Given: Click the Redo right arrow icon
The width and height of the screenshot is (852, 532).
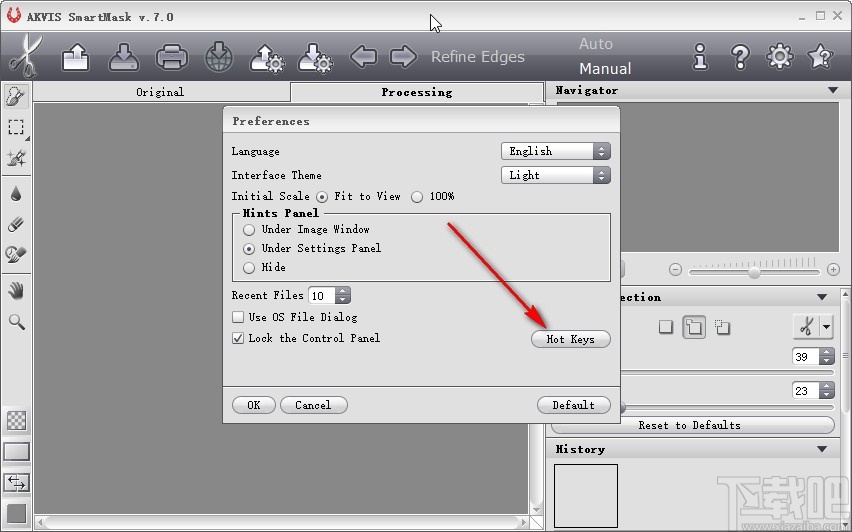Looking at the screenshot, I should pyautogui.click(x=403, y=57).
